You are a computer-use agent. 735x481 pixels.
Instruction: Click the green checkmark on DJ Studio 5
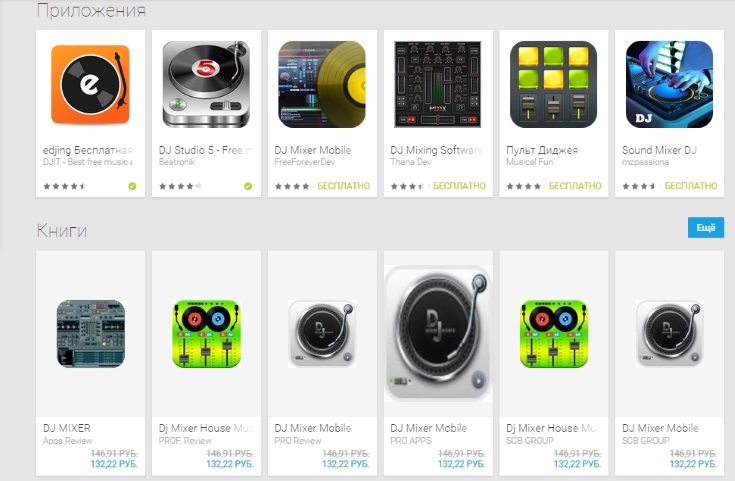(x=248, y=186)
